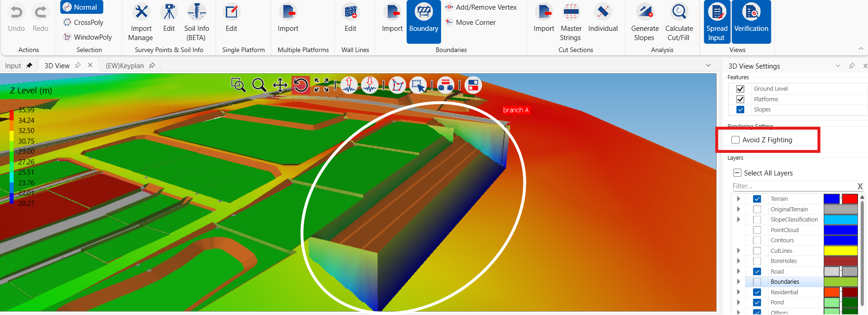Click in the layer Filter field
868x315 pixels.
click(x=793, y=186)
